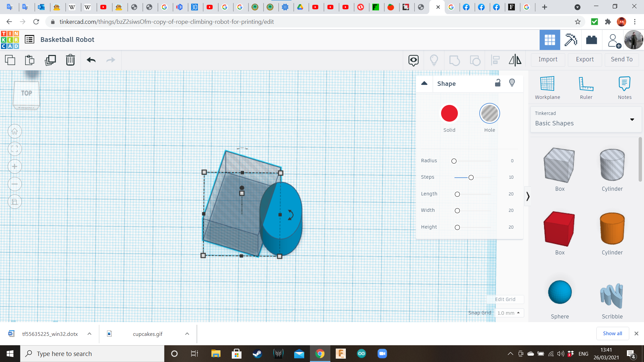Viewport: 644px width, 362px height.
Task: Lock the selected shape
Action: coord(497,83)
